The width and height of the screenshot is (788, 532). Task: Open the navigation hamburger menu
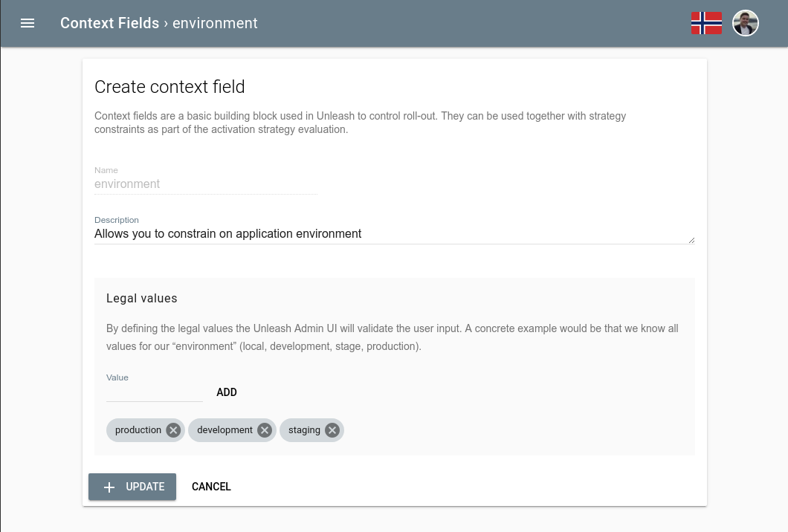click(x=28, y=23)
